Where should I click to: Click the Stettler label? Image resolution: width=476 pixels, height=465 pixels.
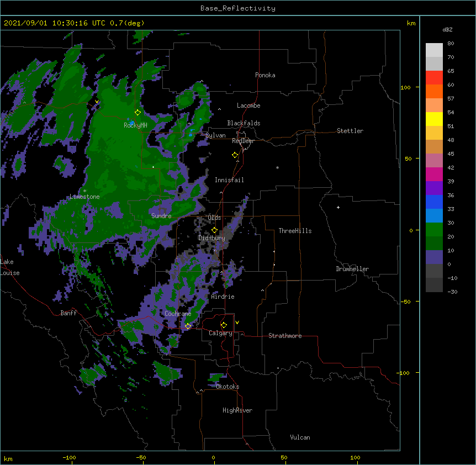350,131
